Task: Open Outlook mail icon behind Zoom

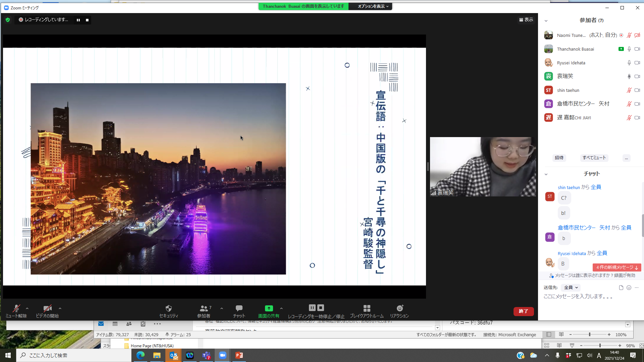Action: tap(101, 324)
